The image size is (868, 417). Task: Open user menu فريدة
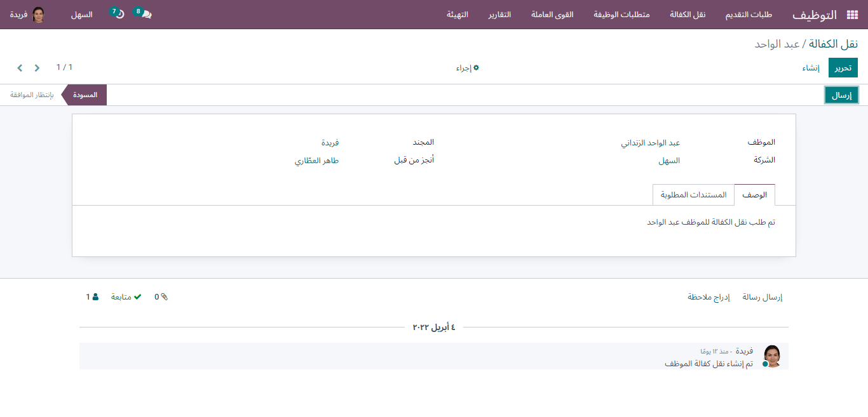pyautogui.click(x=27, y=15)
